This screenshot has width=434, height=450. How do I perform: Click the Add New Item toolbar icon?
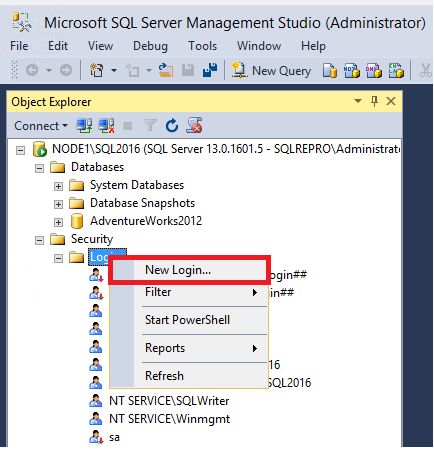tap(132, 70)
